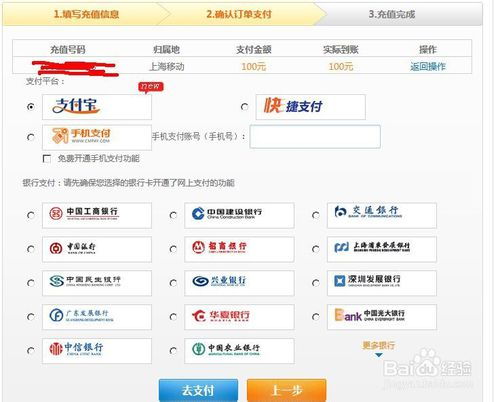Click the 快捷支付 logo
Image resolution: width=500 pixels, height=402 pixels.
point(310,107)
